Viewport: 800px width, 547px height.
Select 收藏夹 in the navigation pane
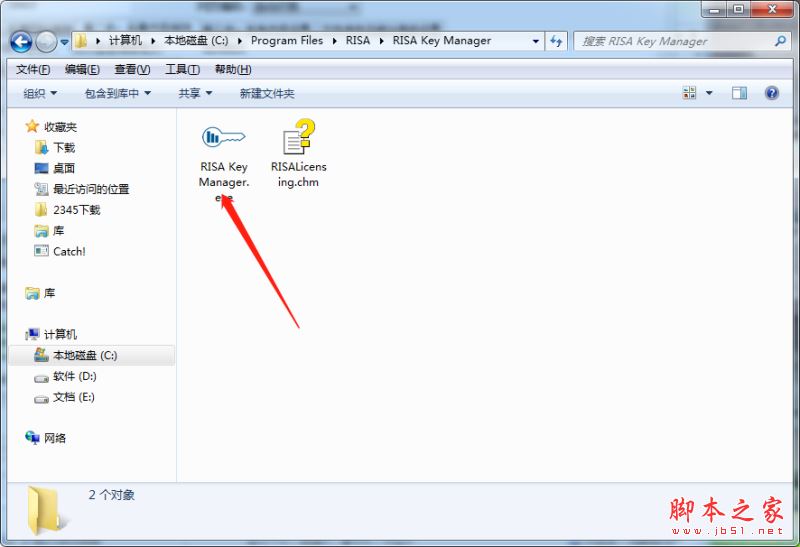point(60,127)
